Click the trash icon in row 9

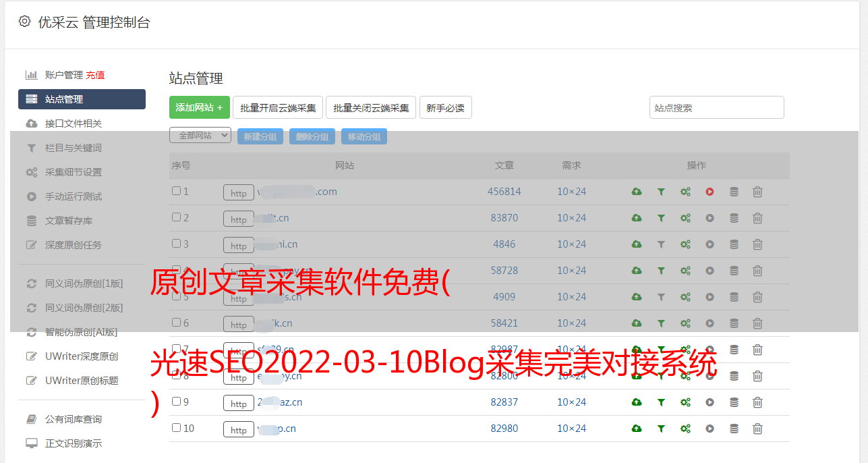click(x=757, y=402)
